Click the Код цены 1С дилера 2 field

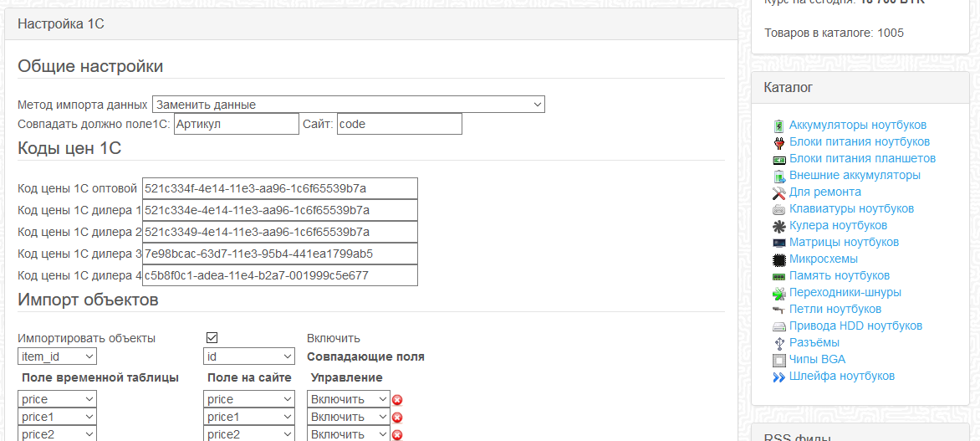(279, 232)
